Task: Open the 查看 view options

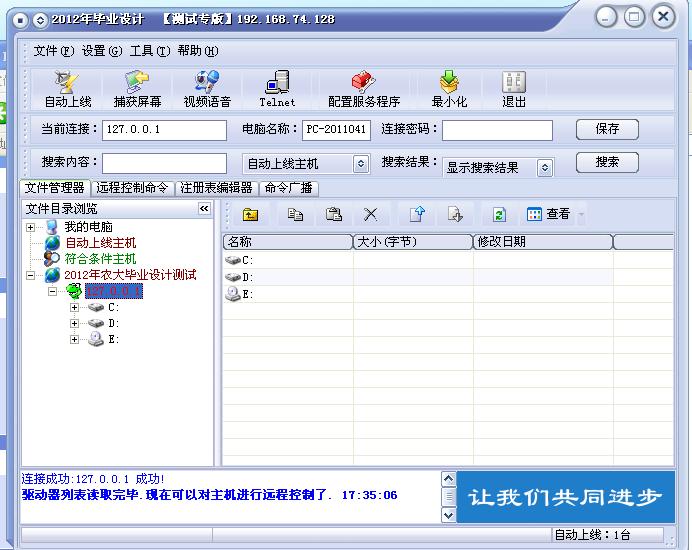Action: (x=549, y=214)
